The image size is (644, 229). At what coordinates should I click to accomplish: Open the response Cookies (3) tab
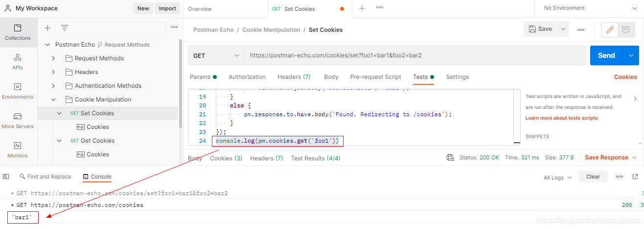[226, 158]
